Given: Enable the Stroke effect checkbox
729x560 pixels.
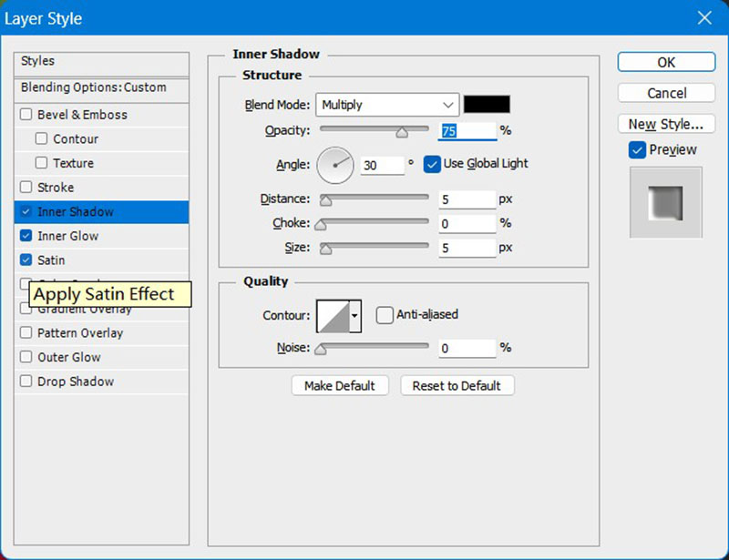Looking at the screenshot, I should pyautogui.click(x=26, y=187).
